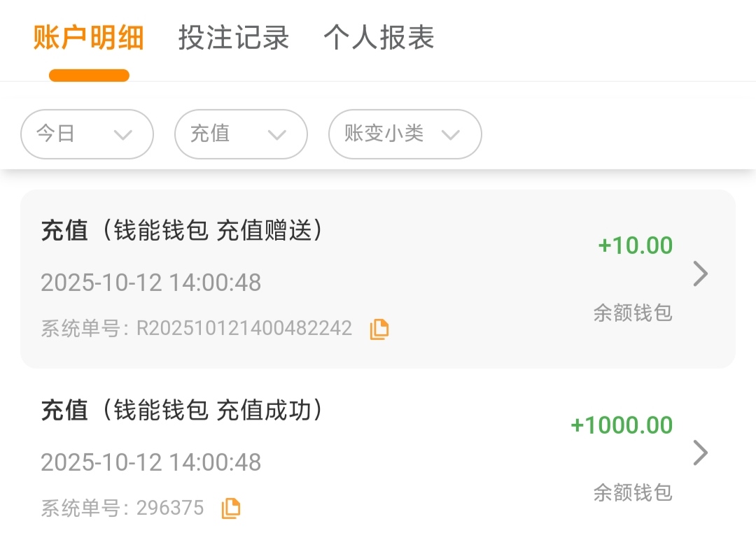Expand the 充值 type filter dropdown
Image resolution: width=756 pixels, height=547 pixels.
241,134
